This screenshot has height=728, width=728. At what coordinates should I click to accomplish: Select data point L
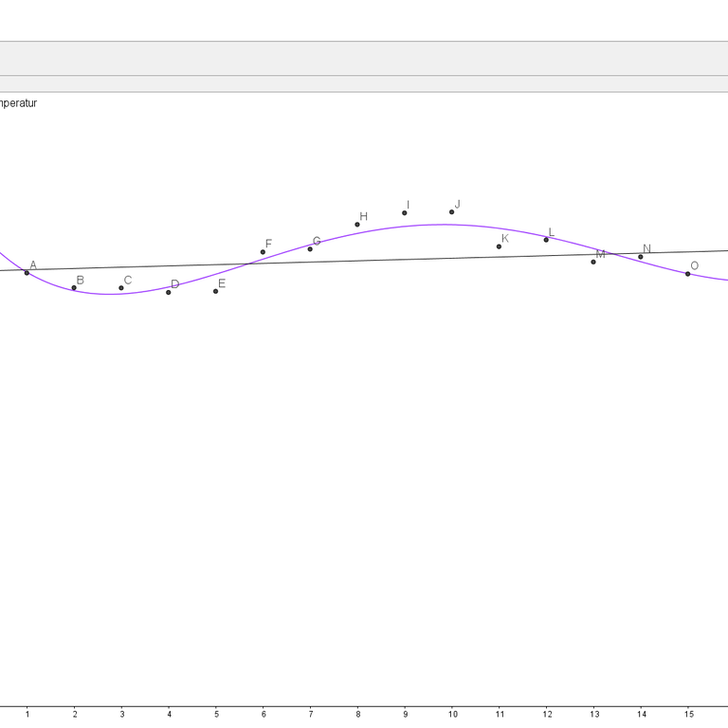click(546, 240)
